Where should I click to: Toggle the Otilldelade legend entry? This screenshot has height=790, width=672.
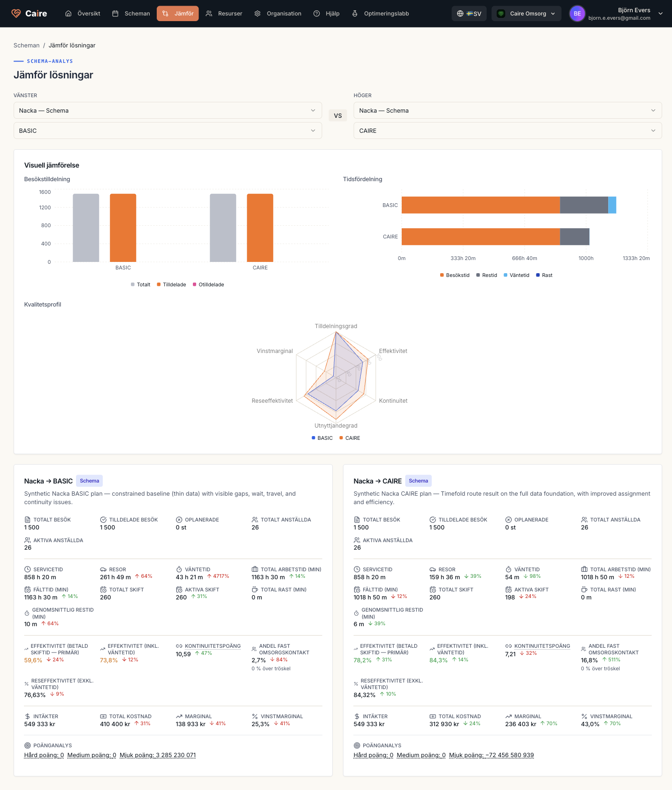[x=208, y=284]
